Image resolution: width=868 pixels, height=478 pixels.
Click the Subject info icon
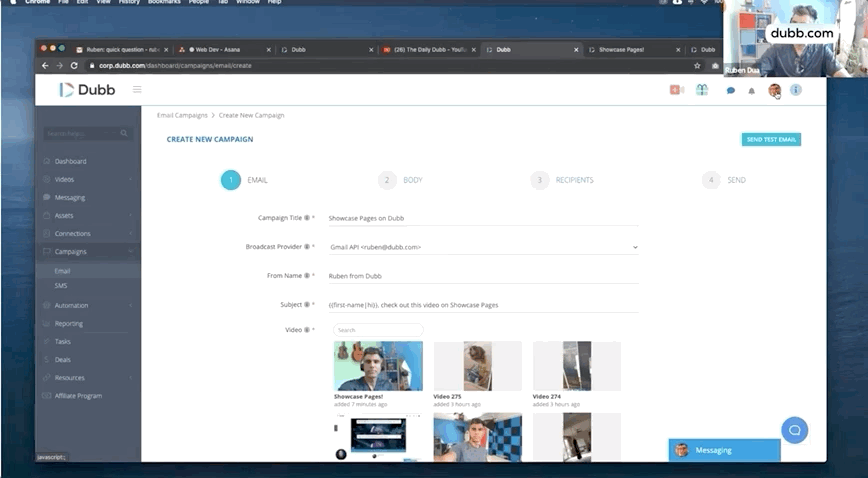(307, 304)
